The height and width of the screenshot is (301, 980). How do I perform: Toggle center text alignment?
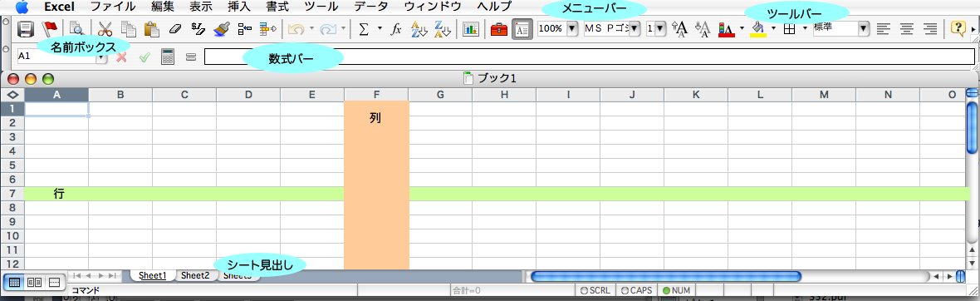pyautogui.click(x=907, y=28)
